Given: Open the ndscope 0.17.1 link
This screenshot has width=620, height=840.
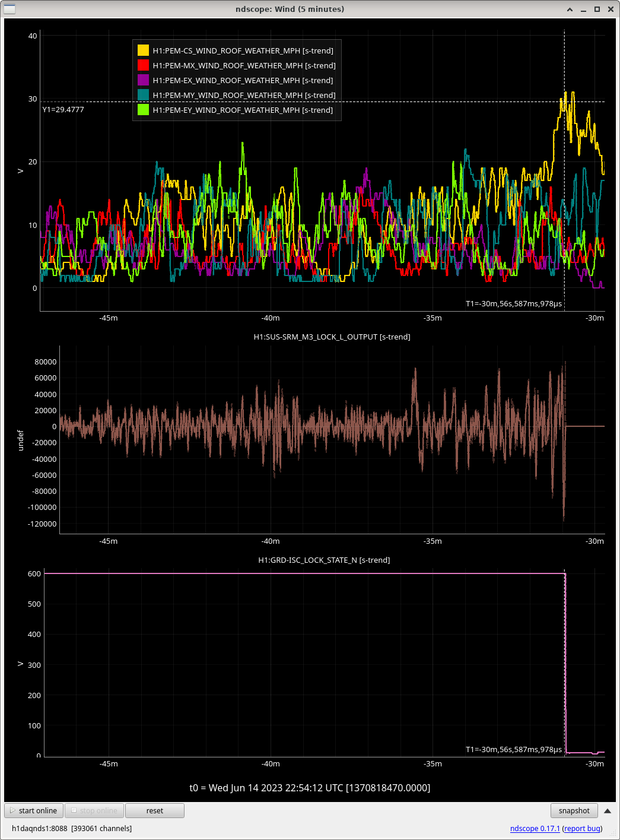Looking at the screenshot, I should (535, 828).
